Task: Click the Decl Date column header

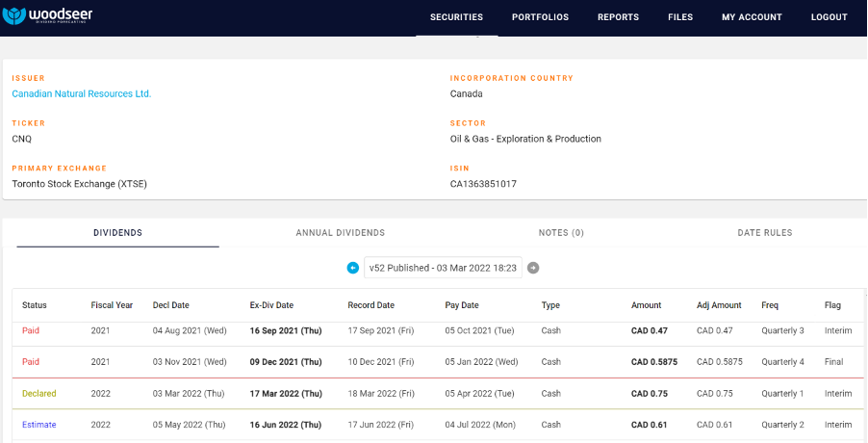Action: click(x=171, y=305)
